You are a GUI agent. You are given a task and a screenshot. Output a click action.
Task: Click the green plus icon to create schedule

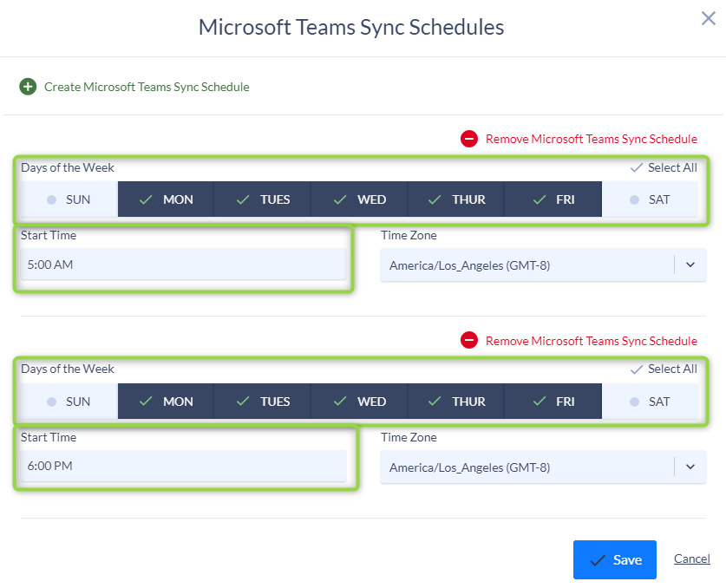(x=28, y=87)
